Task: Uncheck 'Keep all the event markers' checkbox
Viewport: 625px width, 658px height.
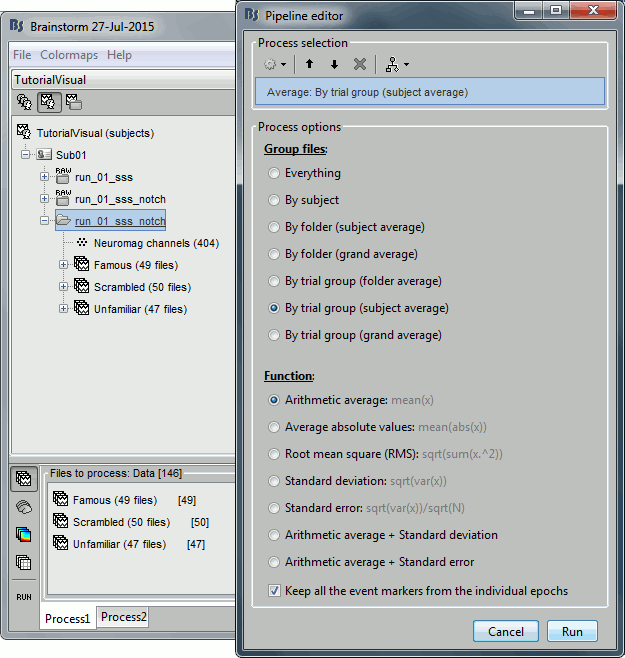Action: [x=275, y=591]
